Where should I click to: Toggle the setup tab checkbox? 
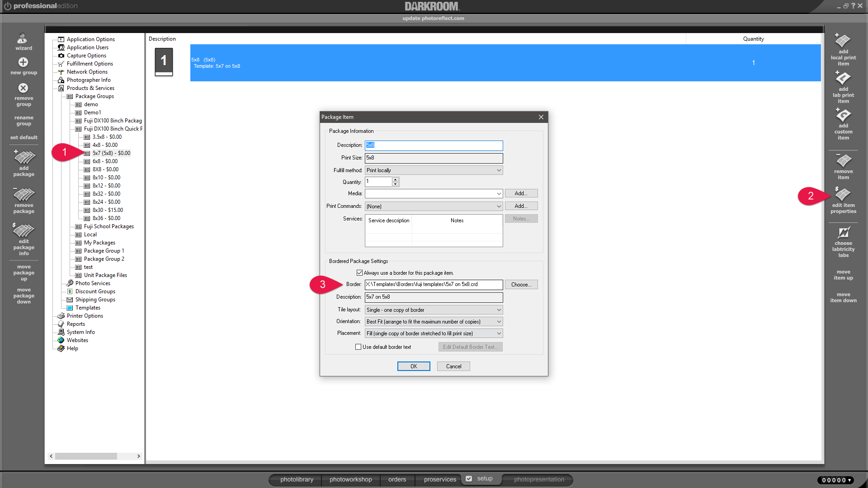[x=469, y=479]
